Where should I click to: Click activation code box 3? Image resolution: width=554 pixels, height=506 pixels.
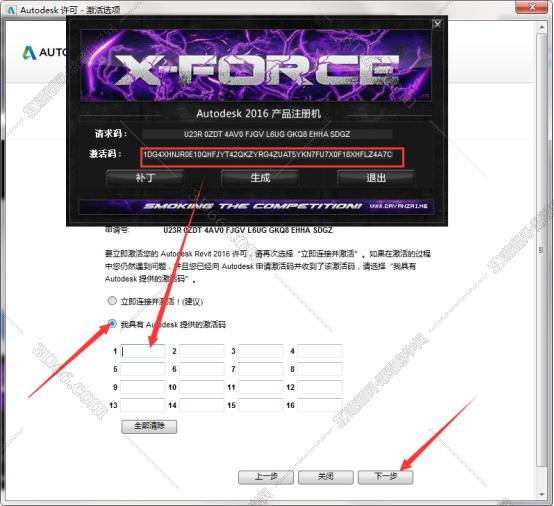pos(261,351)
